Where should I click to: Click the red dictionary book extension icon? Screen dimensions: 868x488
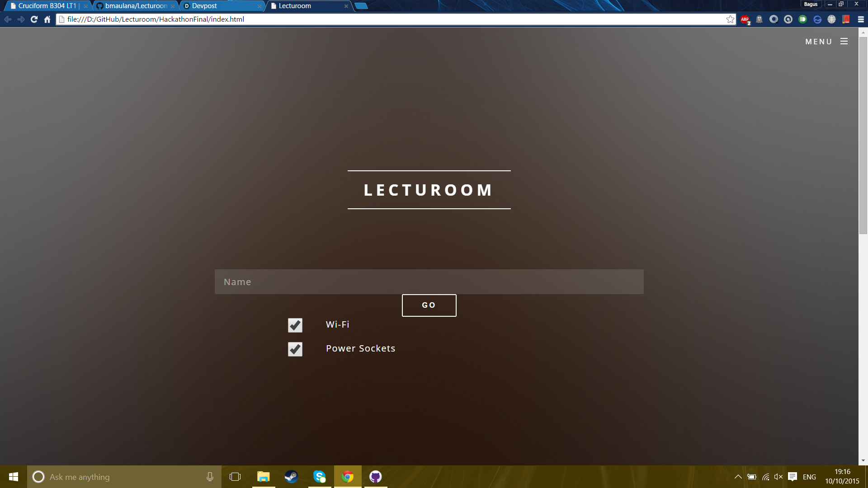846,19
